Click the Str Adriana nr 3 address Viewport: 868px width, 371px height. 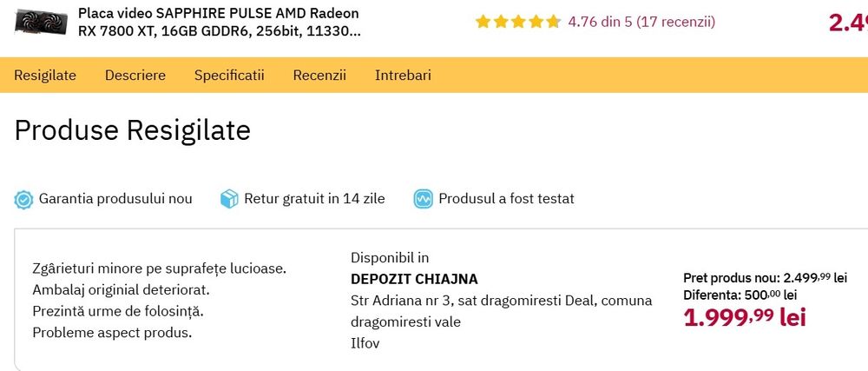coord(501,301)
